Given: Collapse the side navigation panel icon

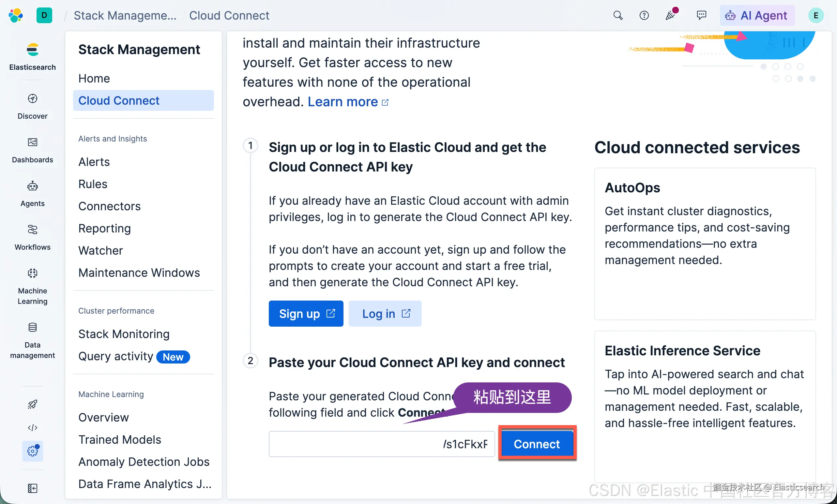Looking at the screenshot, I should click(32, 488).
